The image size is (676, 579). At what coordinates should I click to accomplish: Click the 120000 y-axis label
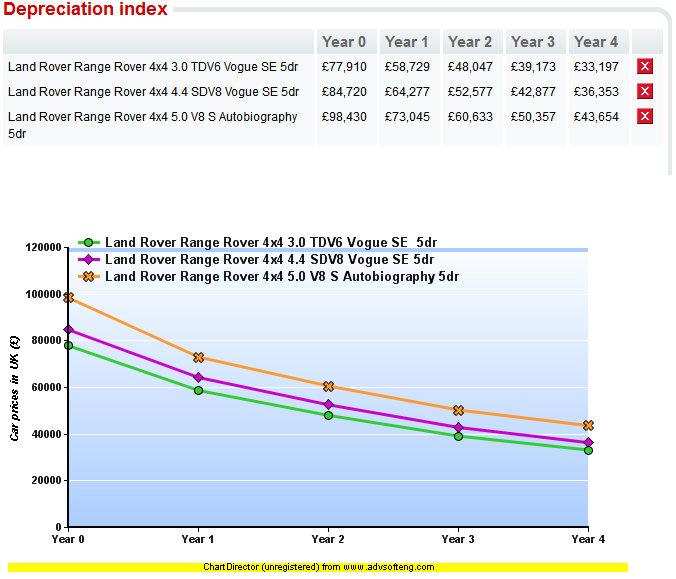click(44, 247)
